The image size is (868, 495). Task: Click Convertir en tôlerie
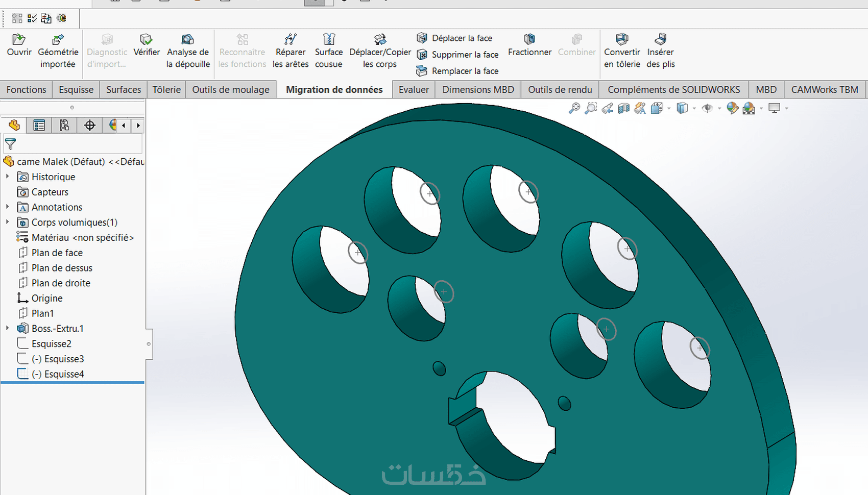[622, 51]
